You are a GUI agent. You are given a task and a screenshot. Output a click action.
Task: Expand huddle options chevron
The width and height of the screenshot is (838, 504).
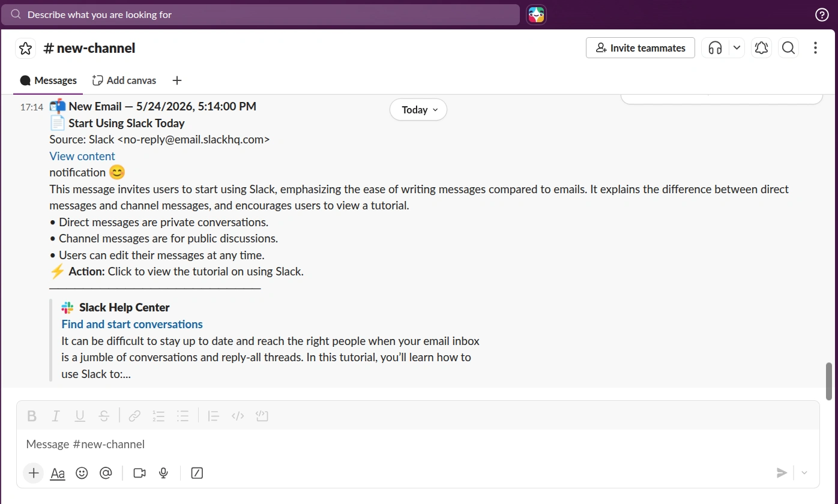coord(737,48)
